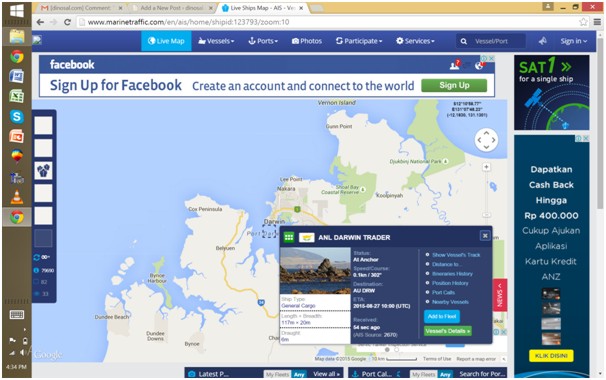
Task: Click the auto-refresh icon in map sidebar
Action: click(37, 257)
